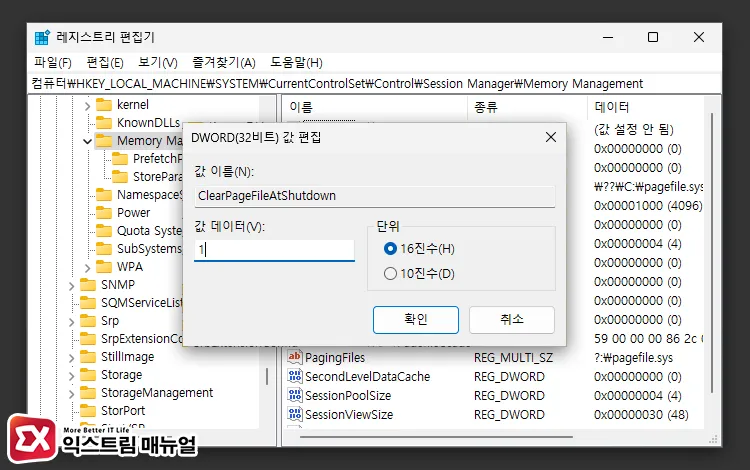Click the SecondLevelDataCache DWORD icon
The width and height of the screenshot is (750, 470).
295,376
